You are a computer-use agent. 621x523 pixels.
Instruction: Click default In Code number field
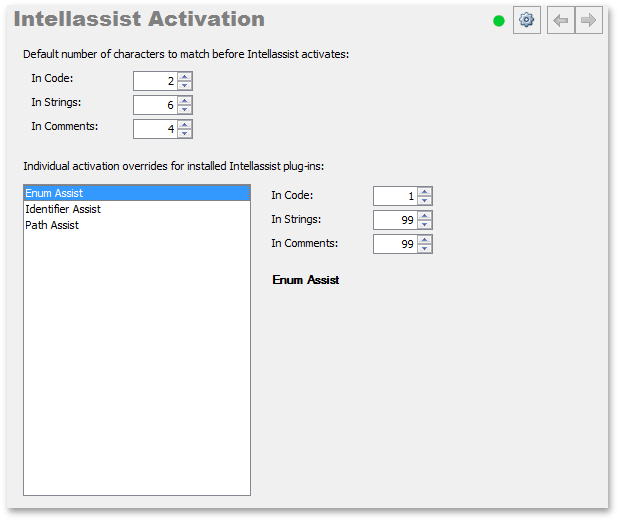(x=155, y=81)
